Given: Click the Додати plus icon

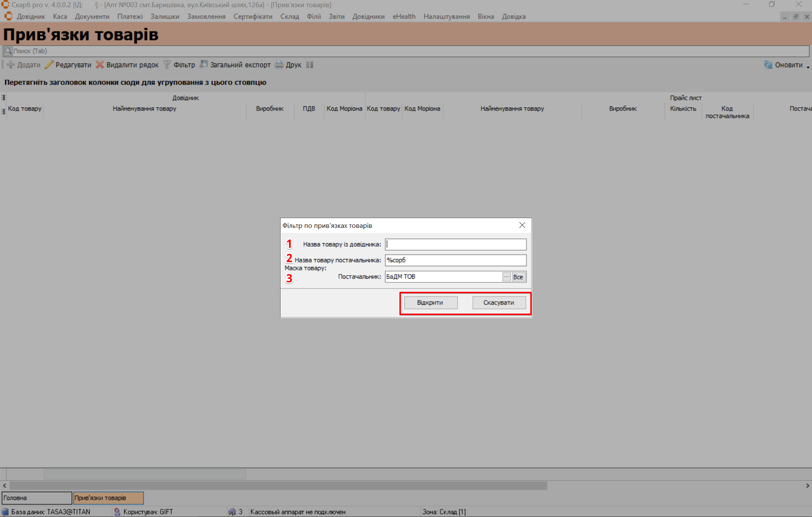Looking at the screenshot, I should 11,65.
